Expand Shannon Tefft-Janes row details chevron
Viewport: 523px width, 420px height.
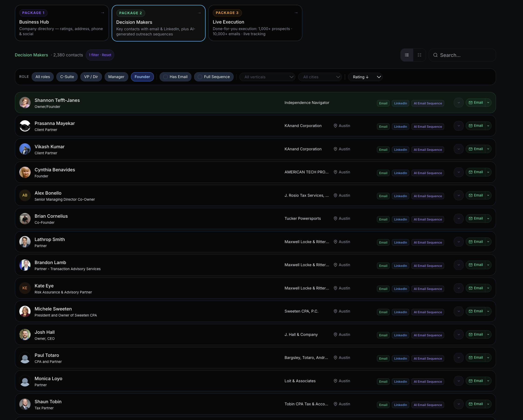458,103
